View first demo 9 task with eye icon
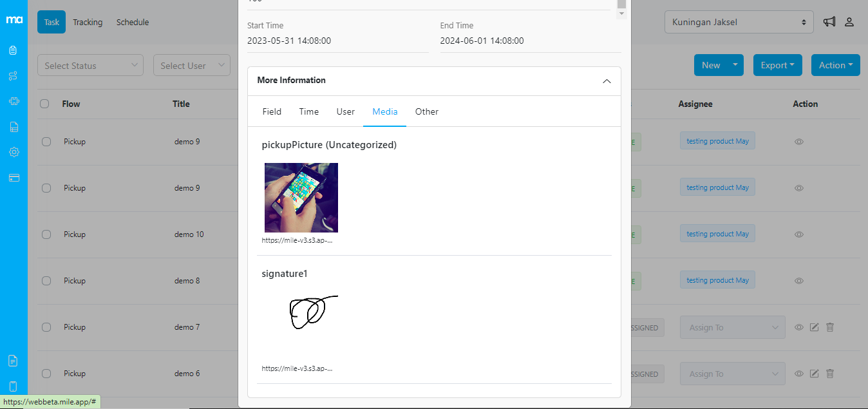868x409 pixels. [799, 142]
